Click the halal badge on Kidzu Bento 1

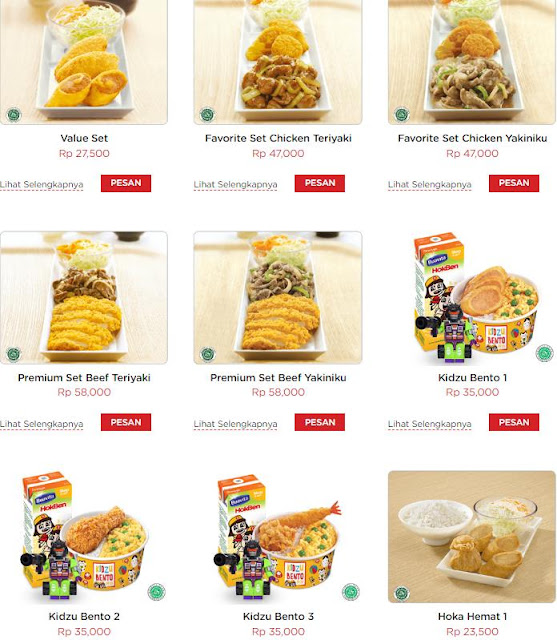click(x=544, y=353)
